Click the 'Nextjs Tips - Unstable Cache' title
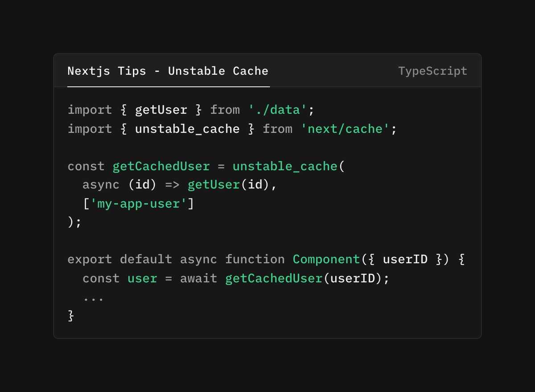 [x=168, y=71]
